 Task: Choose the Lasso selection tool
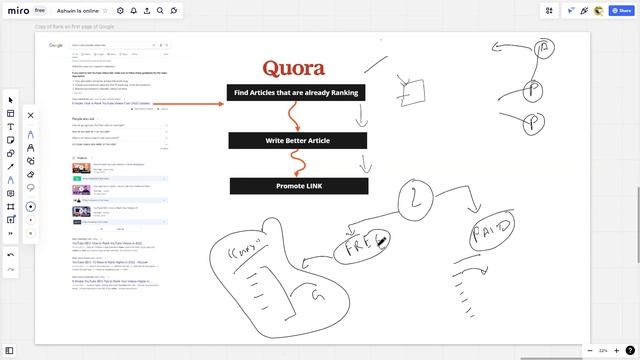[x=31, y=188]
